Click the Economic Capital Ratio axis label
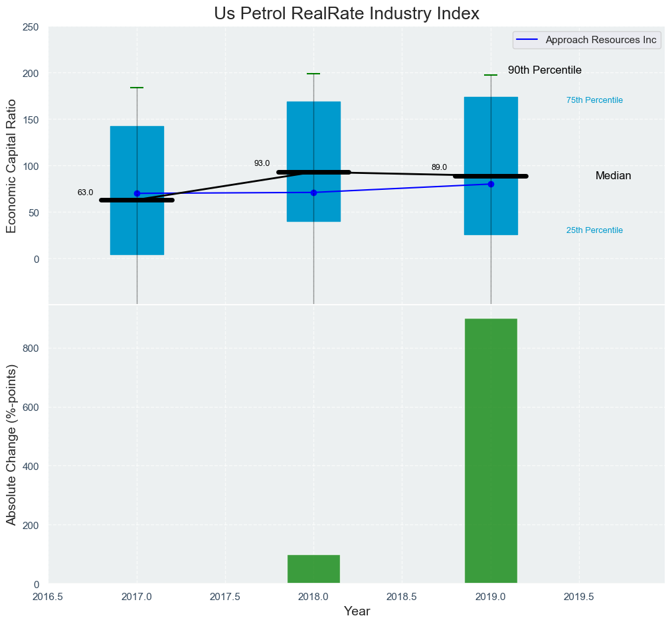 (11, 166)
